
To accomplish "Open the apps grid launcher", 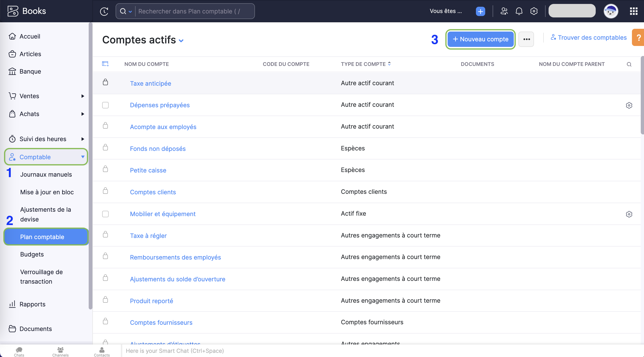I will pyautogui.click(x=634, y=11).
